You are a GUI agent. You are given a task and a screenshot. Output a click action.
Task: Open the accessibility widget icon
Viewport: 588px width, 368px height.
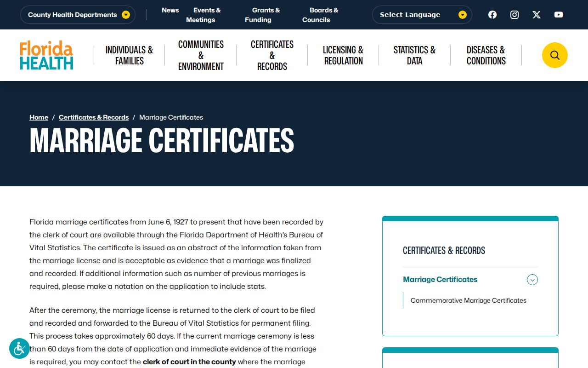19,349
